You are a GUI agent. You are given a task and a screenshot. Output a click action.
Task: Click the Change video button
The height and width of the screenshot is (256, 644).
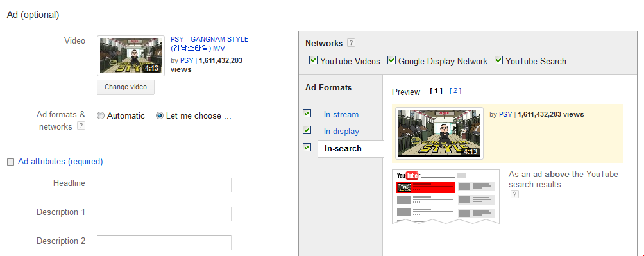[x=126, y=87]
